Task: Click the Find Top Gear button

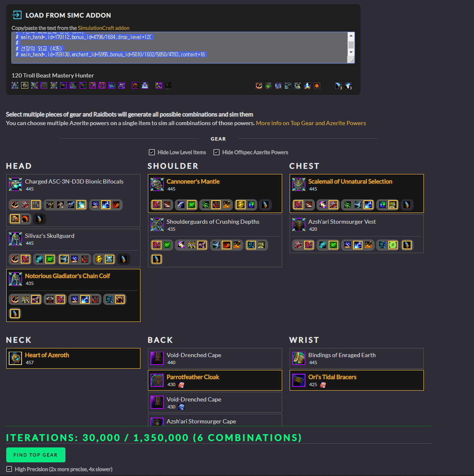Action: 36,455
